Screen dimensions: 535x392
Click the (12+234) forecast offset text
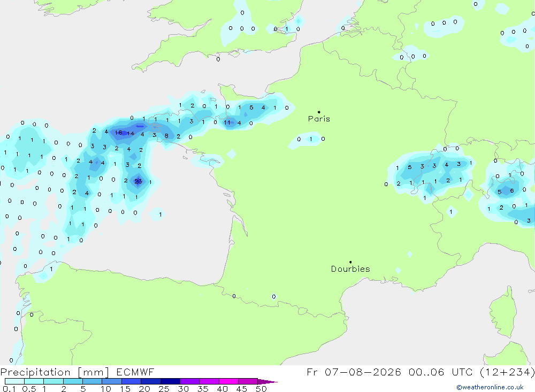coord(507,372)
